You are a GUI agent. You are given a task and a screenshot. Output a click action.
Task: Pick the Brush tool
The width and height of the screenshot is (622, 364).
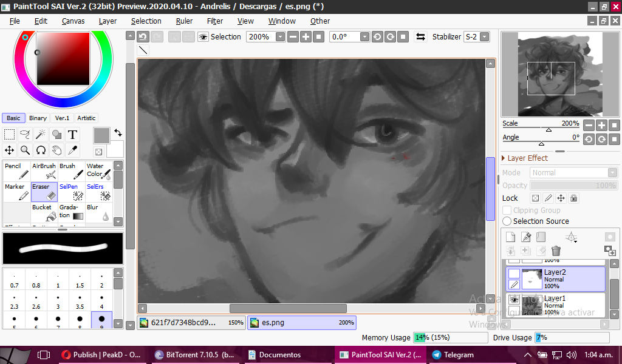72,171
